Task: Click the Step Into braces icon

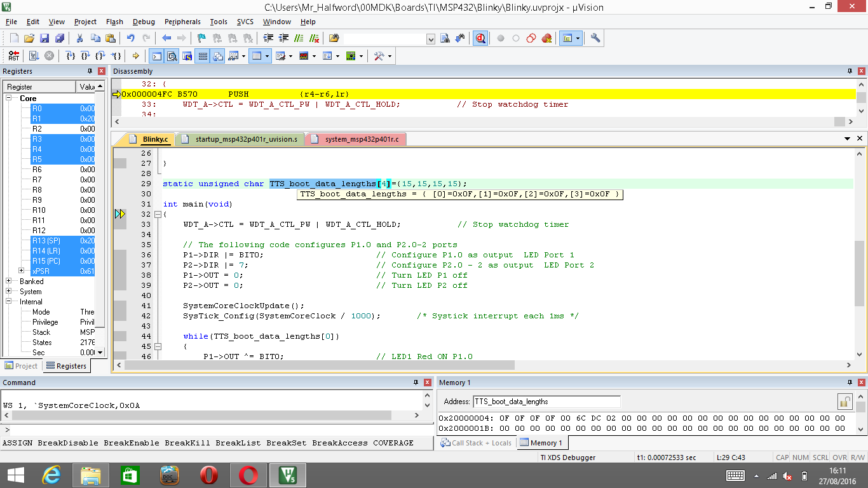Action: (71, 56)
